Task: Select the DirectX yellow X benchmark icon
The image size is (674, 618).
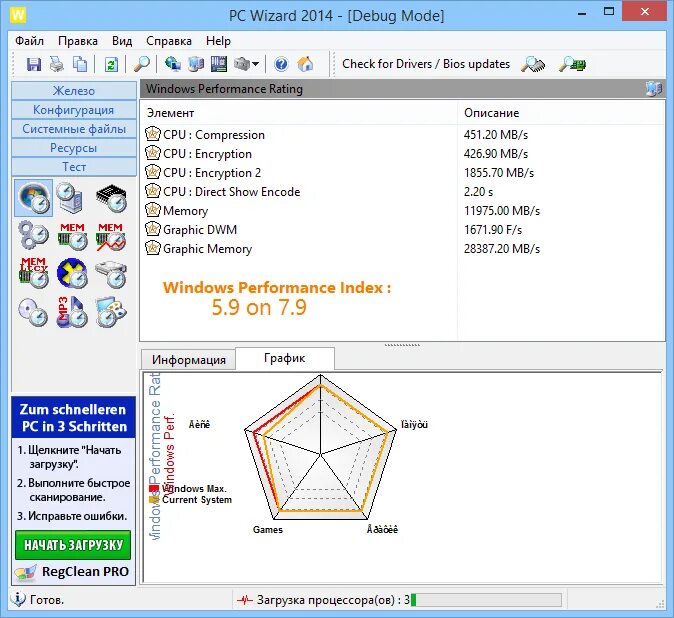Action: click(x=72, y=273)
